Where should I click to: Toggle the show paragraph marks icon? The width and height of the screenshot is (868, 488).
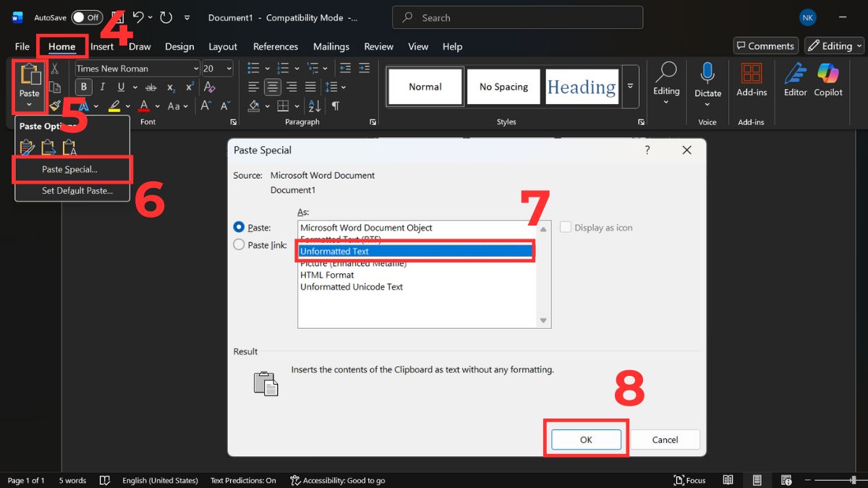(x=336, y=106)
